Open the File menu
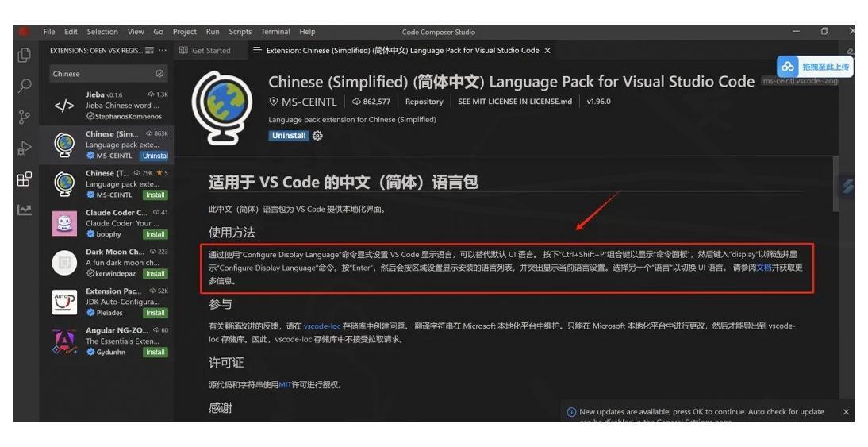 click(x=49, y=32)
